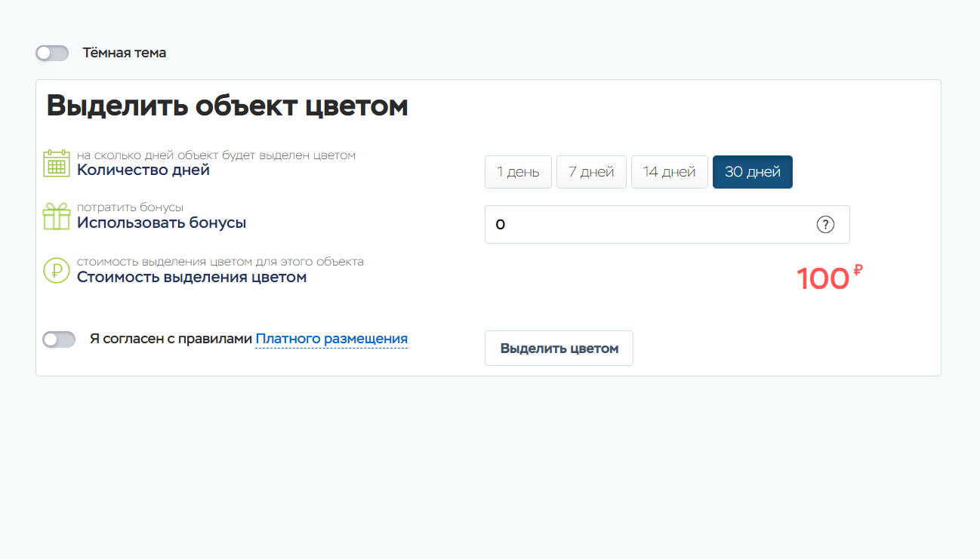Click the Выделить объект цветом heading

(227, 106)
